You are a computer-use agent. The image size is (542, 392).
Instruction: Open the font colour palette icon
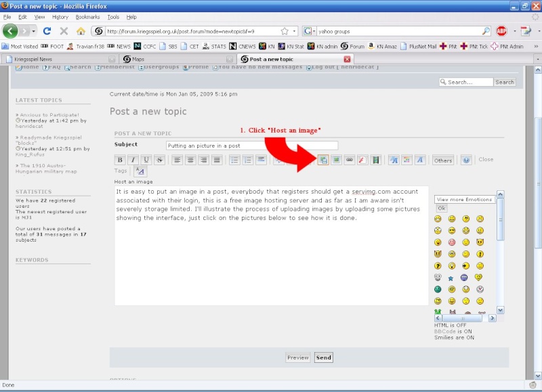[407, 160]
